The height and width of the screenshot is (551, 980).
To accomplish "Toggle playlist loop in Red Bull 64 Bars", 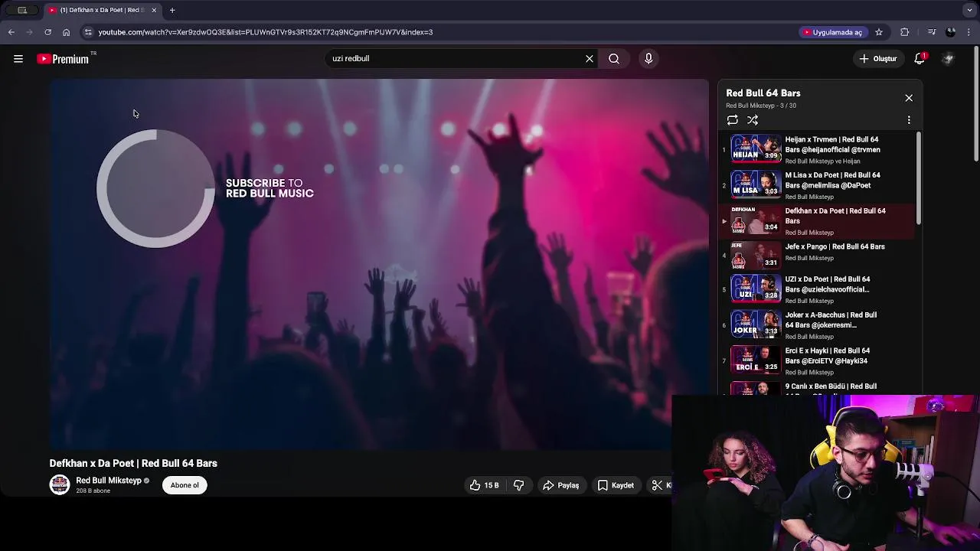I will (x=733, y=120).
